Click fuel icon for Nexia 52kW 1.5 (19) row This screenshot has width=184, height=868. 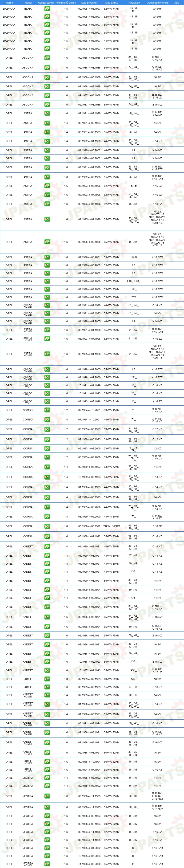point(47,16)
